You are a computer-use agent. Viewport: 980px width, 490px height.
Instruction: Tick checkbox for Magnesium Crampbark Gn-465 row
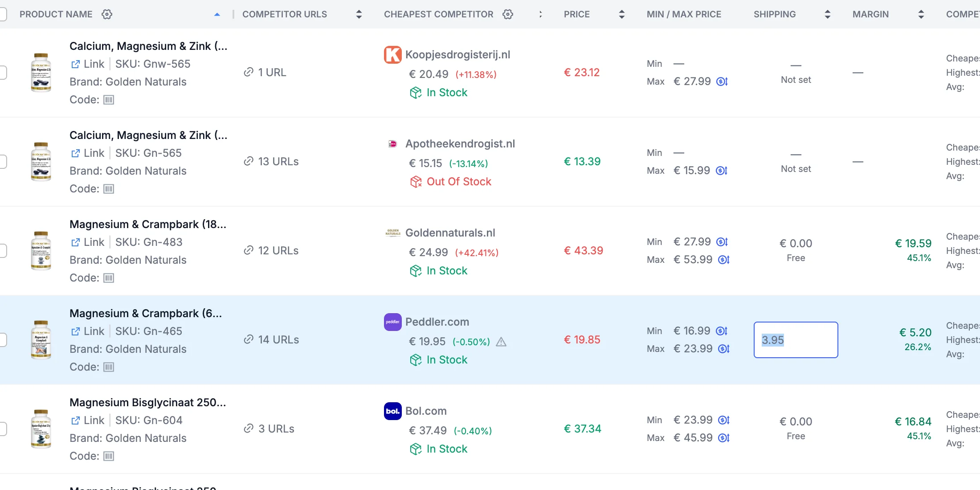coord(2,340)
